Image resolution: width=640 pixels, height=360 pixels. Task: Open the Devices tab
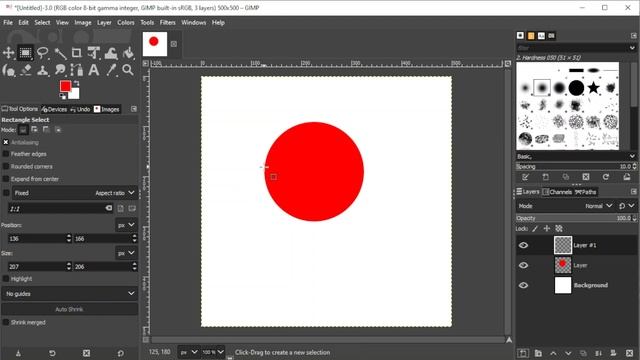click(x=54, y=109)
